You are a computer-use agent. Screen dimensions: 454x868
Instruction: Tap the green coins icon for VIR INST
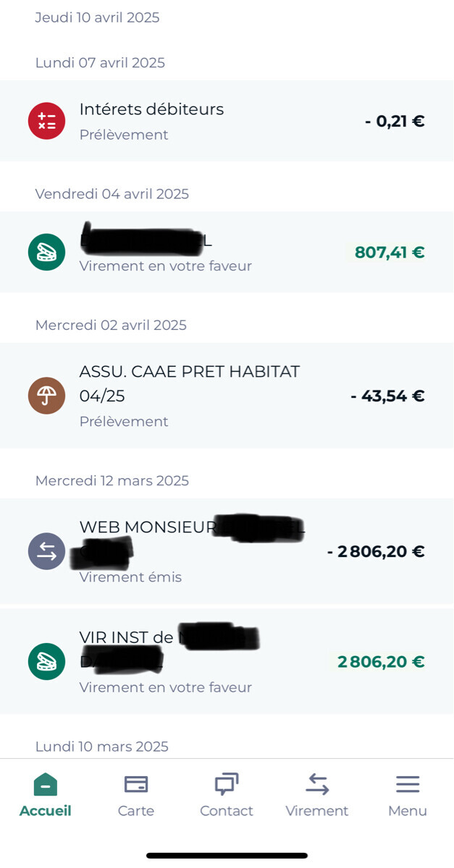tap(46, 661)
